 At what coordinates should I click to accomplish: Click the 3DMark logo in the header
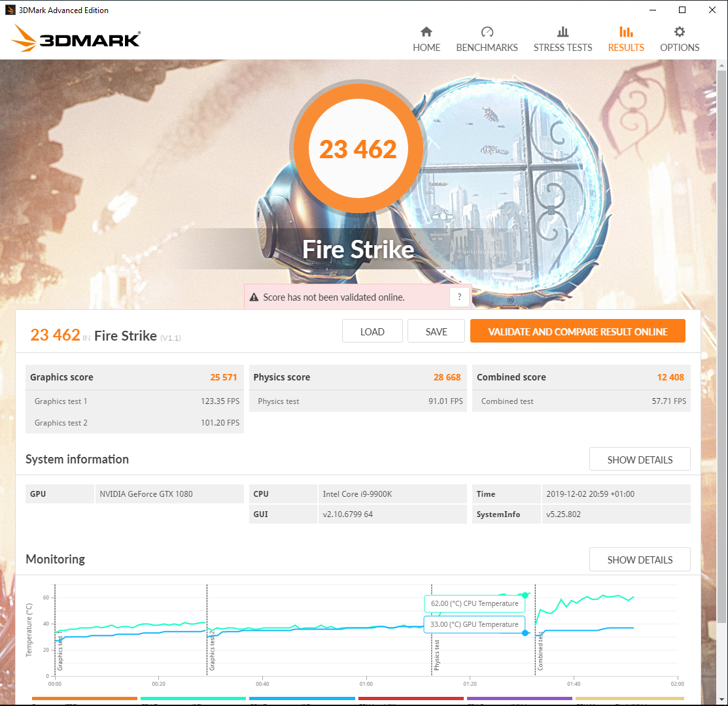[76, 39]
